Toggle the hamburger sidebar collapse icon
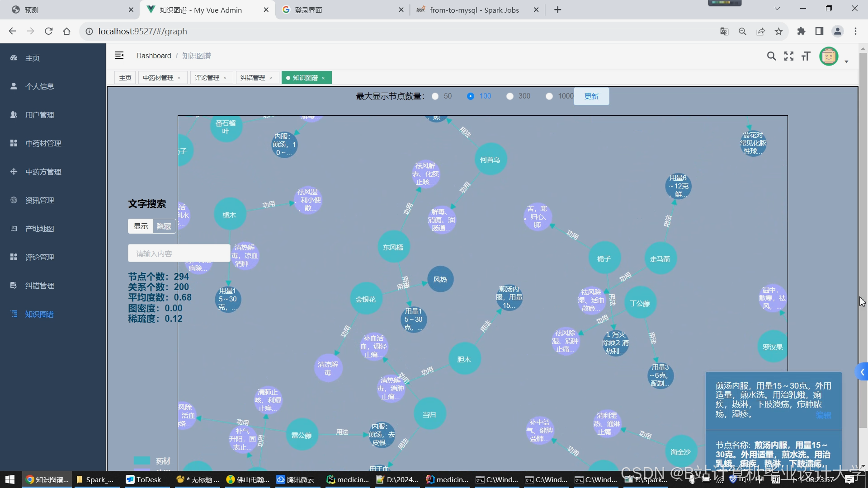868x488 pixels. (x=119, y=55)
